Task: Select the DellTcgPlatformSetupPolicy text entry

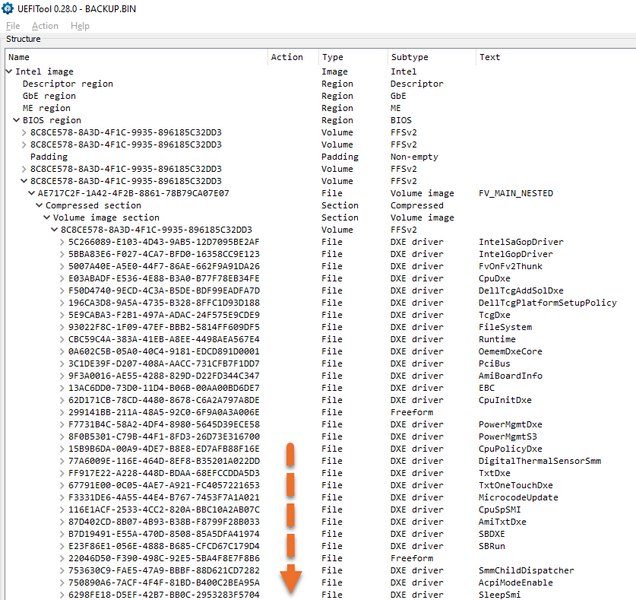Action: click(548, 303)
